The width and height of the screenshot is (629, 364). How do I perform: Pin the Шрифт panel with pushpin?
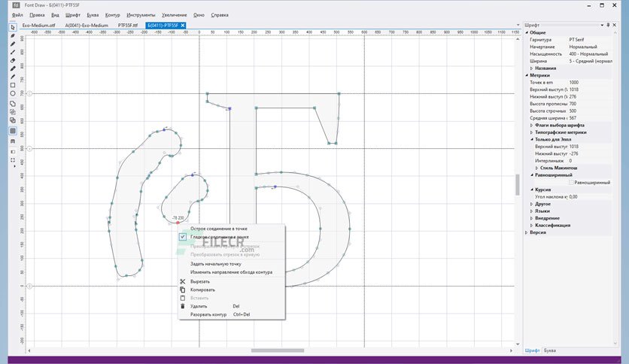coord(608,25)
